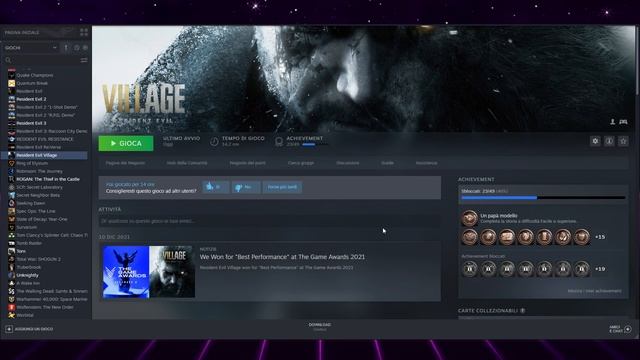Open the Hub della Comunità tab
Viewport: 640px width, 360px height.
(187, 163)
